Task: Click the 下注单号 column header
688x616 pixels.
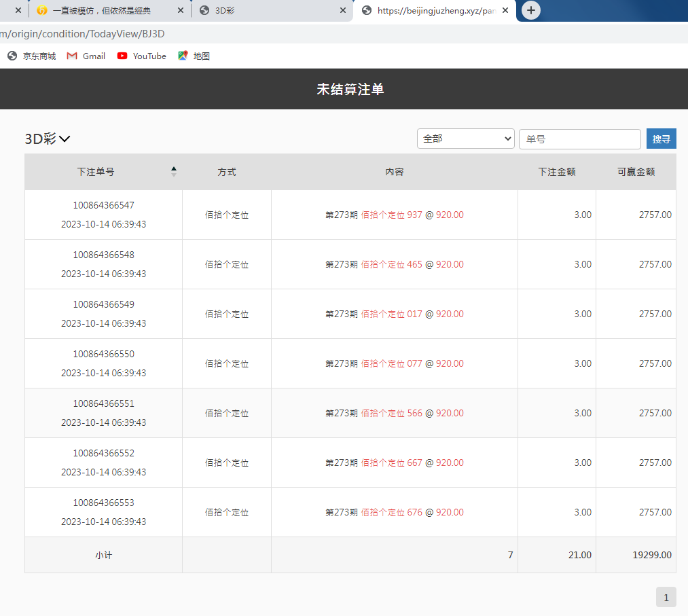Action: pyautogui.click(x=96, y=172)
